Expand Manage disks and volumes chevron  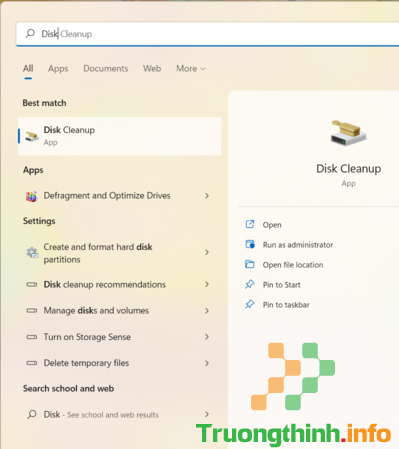click(x=207, y=311)
